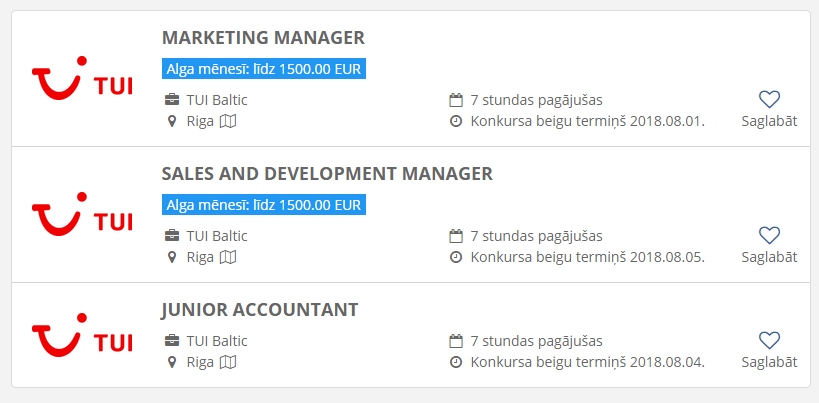Image resolution: width=819 pixels, height=403 pixels.
Task: Save the Sales and Development Manager listing
Action: [769, 235]
